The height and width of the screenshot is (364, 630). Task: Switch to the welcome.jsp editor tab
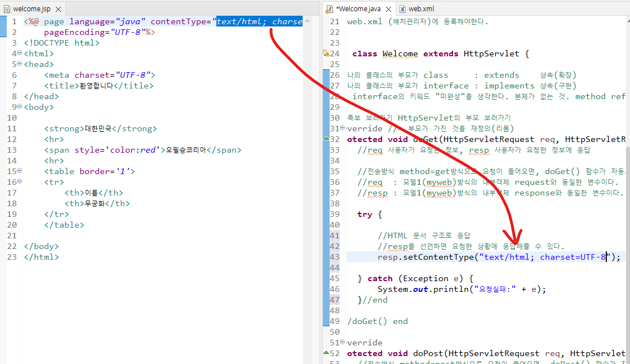(32, 9)
